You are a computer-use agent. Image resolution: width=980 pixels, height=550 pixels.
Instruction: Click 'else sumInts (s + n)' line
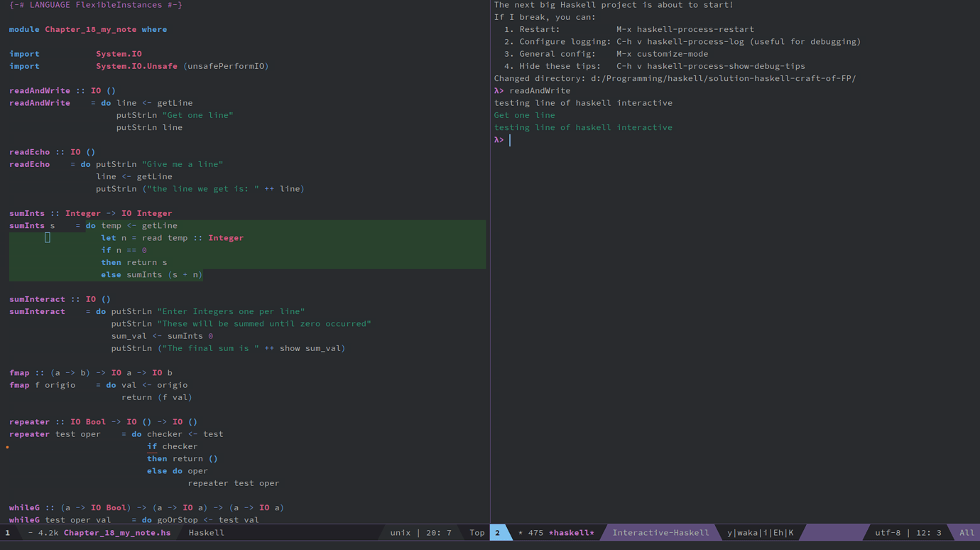(152, 274)
